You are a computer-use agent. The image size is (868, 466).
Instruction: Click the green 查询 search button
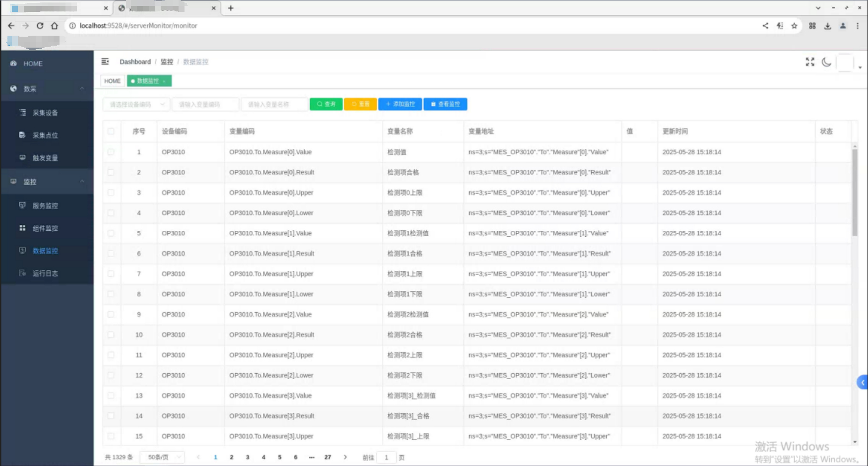326,104
